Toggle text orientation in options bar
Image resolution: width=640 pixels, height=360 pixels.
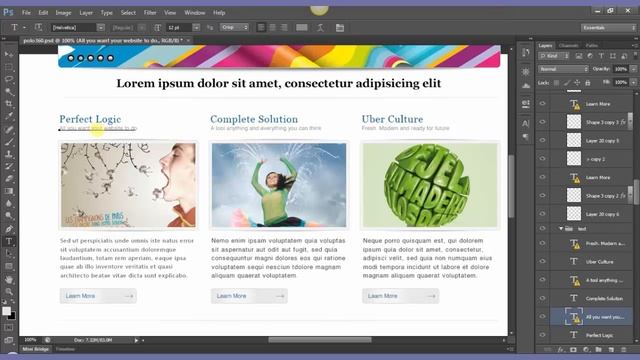pos(38,27)
